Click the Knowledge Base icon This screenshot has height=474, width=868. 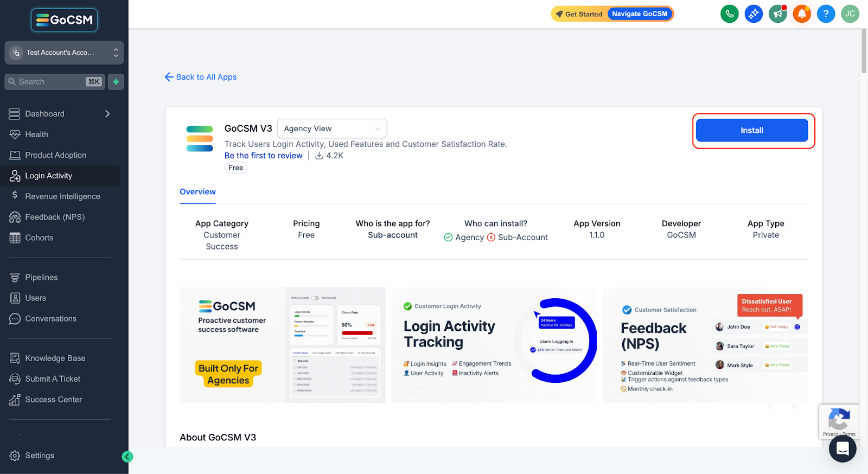[15, 358]
